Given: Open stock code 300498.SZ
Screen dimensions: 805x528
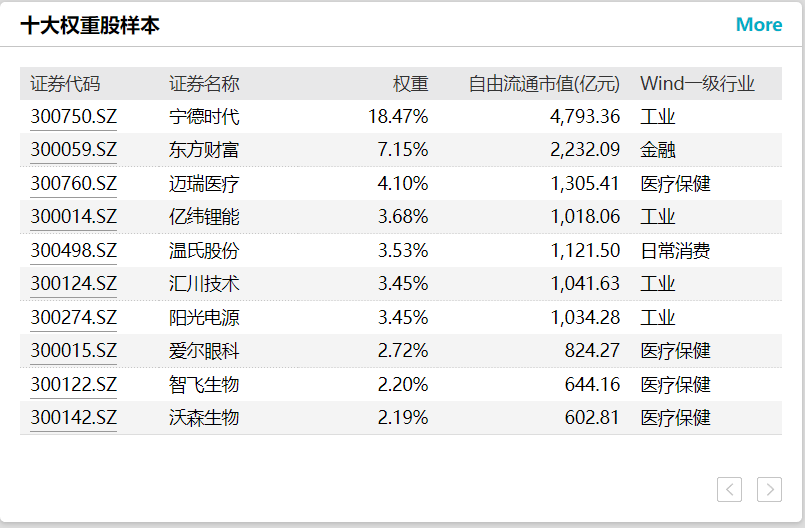Looking at the screenshot, I should click(73, 251).
